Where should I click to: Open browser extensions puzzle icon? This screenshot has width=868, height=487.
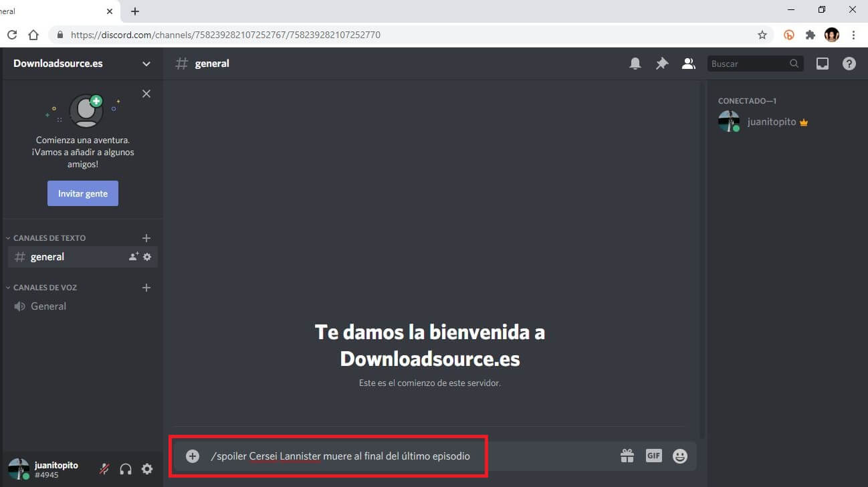tap(810, 35)
